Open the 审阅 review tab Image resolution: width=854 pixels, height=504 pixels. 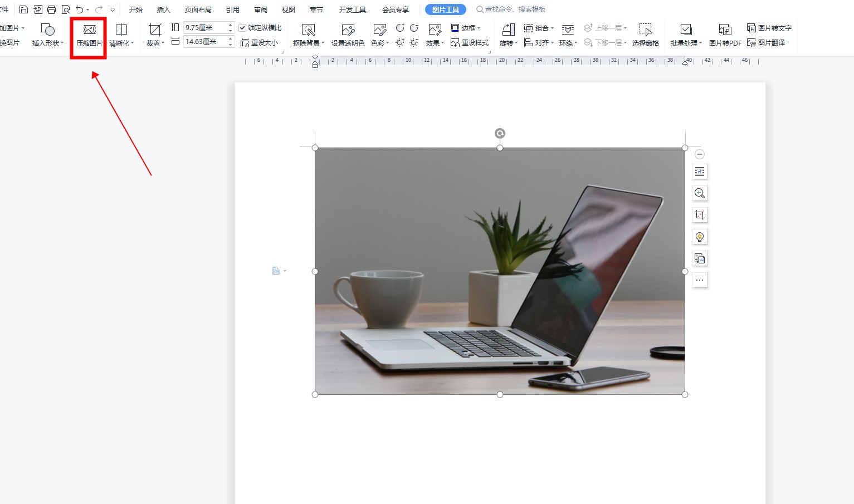pyautogui.click(x=260, y=9)
